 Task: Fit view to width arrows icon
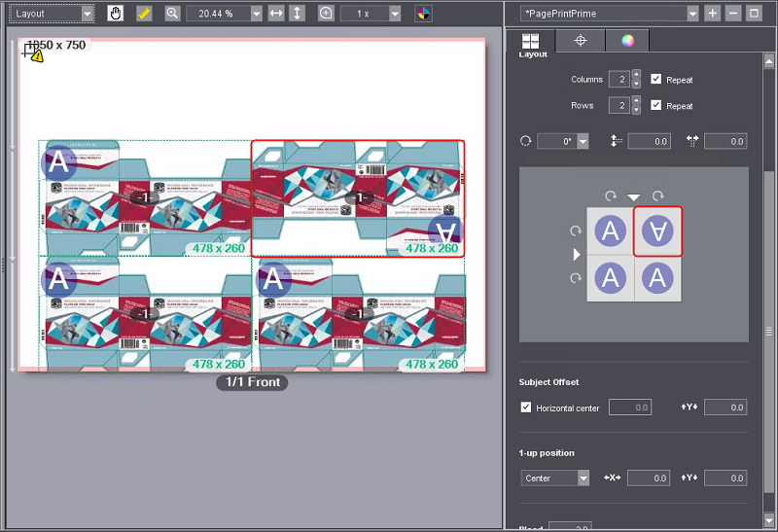tap(276, 14)
